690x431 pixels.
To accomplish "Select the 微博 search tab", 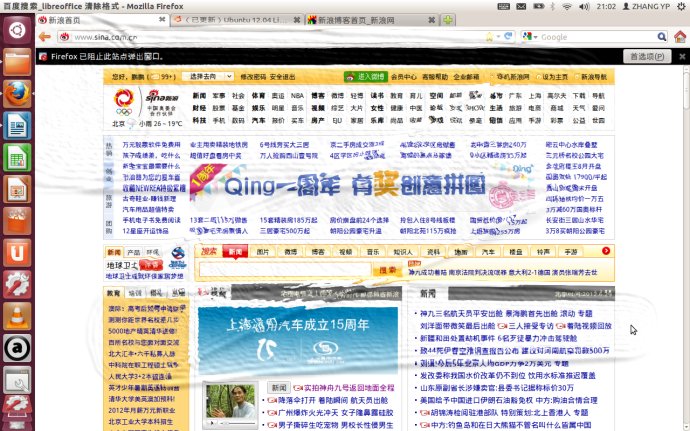I will [290, 252].
